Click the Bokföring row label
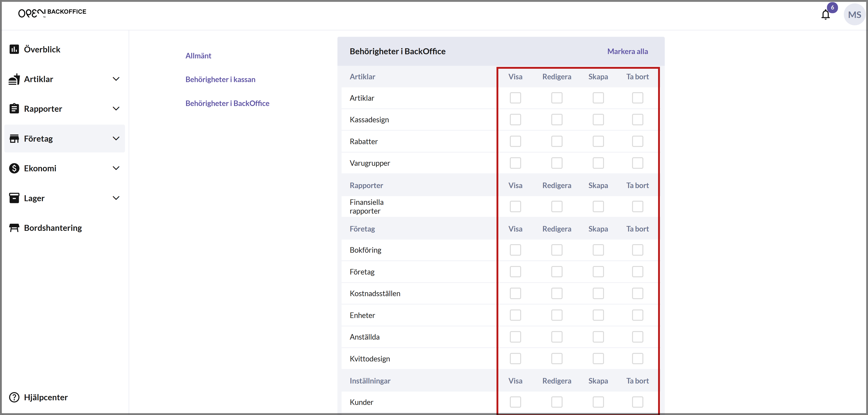This screenshot has width=868, height=415. click(x=365, y=250)
